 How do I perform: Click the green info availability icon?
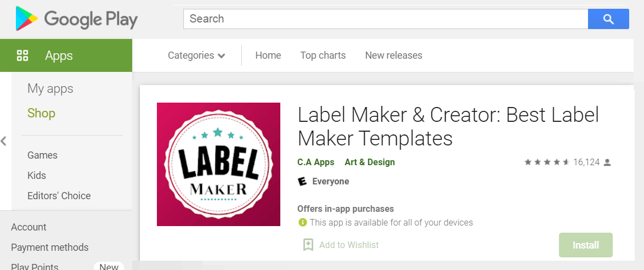[x=303, y=222]
